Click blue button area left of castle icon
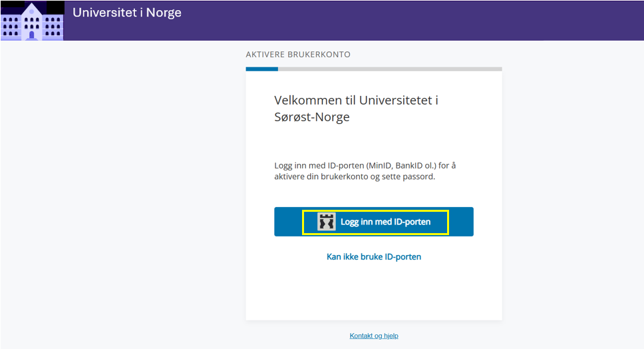644x349 pixels. (288, 222)
